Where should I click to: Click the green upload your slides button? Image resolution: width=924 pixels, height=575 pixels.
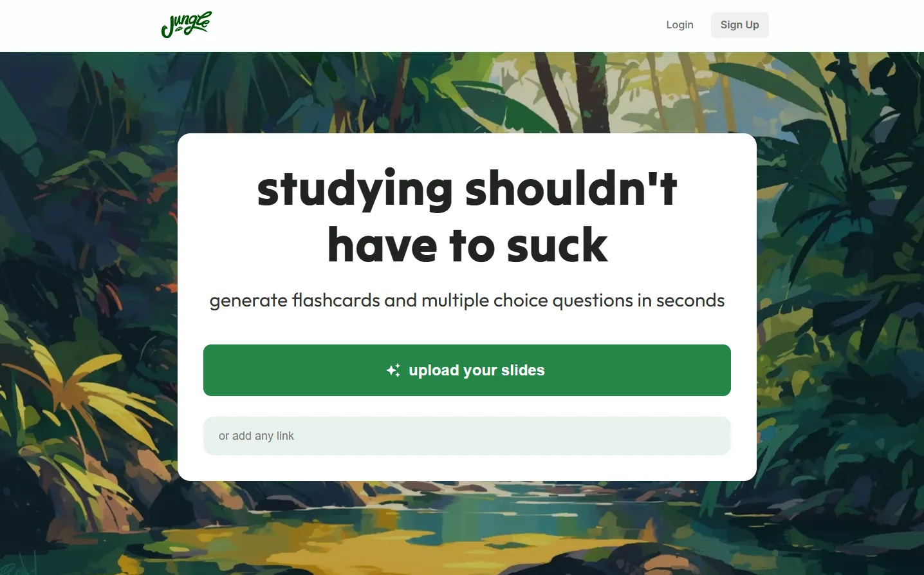coord(467,370)
